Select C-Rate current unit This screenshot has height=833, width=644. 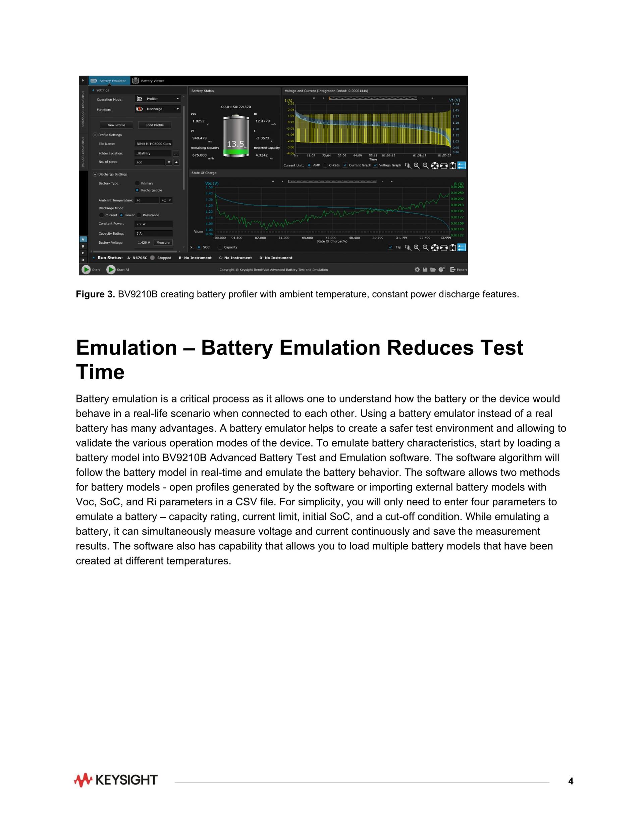[325, 166]
